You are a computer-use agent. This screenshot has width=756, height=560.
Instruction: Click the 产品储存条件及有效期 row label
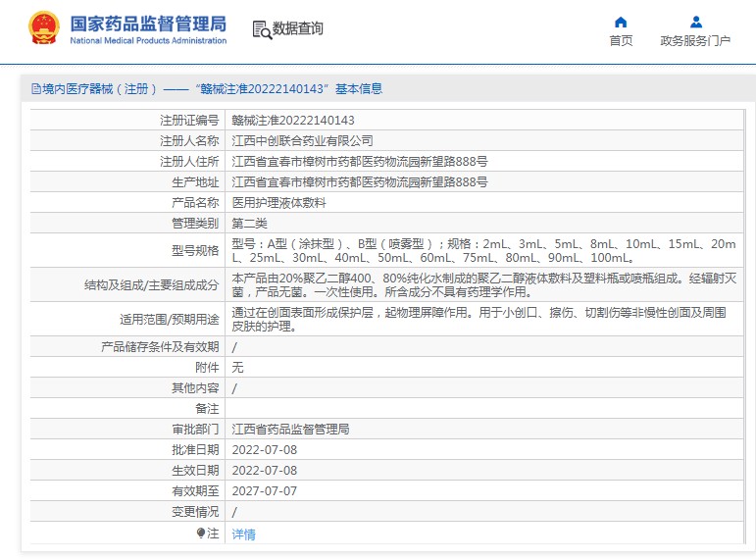coord(160,347)
